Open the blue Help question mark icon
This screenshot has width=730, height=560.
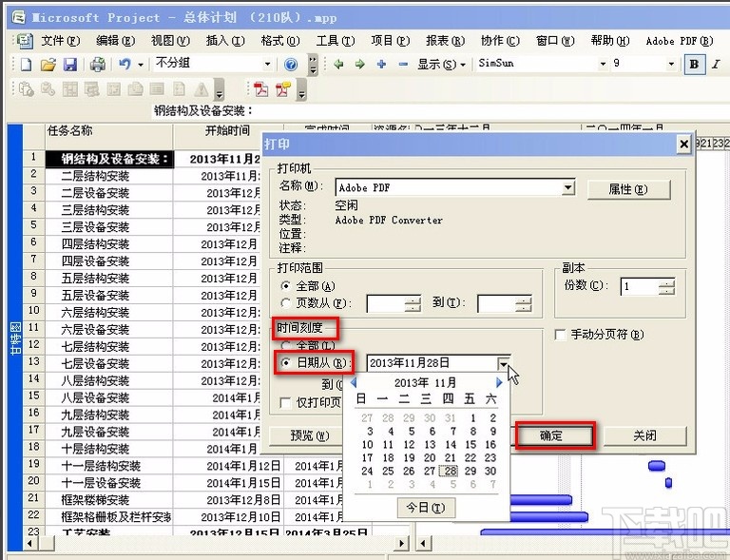pos(291,65)
